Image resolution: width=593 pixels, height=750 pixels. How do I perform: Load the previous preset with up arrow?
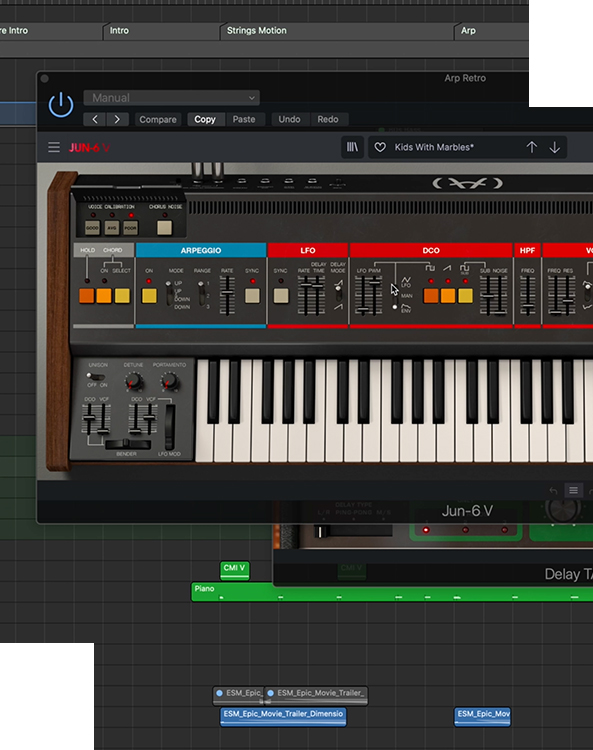click(x=532, y=147)
